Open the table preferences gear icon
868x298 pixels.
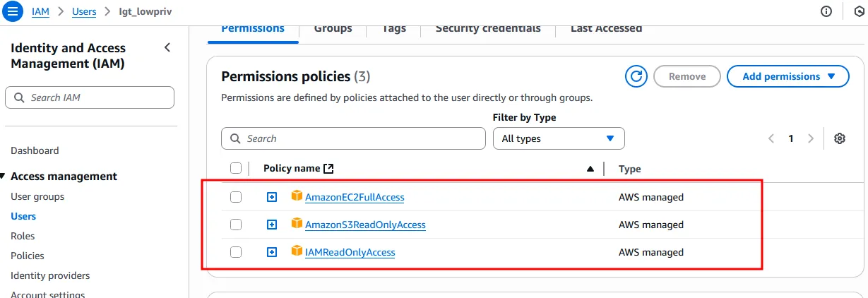coord(840,138)
